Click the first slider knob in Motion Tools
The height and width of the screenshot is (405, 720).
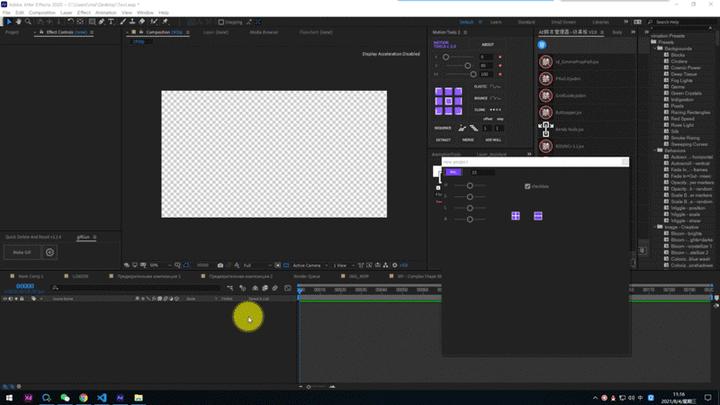click(x=445, y=57)
